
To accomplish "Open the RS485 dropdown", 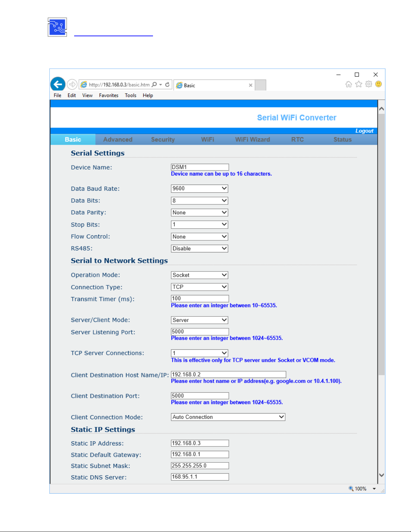I will pyautogui.click(x=199, y=249).
